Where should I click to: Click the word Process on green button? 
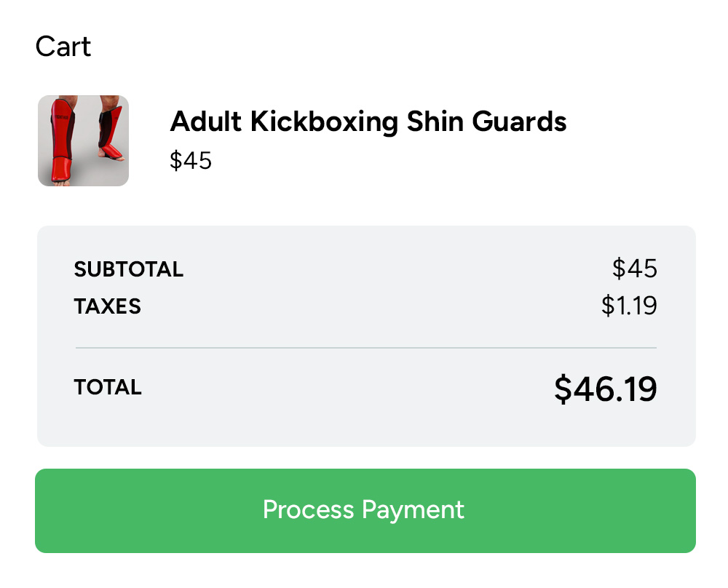(x=309, y=509)
